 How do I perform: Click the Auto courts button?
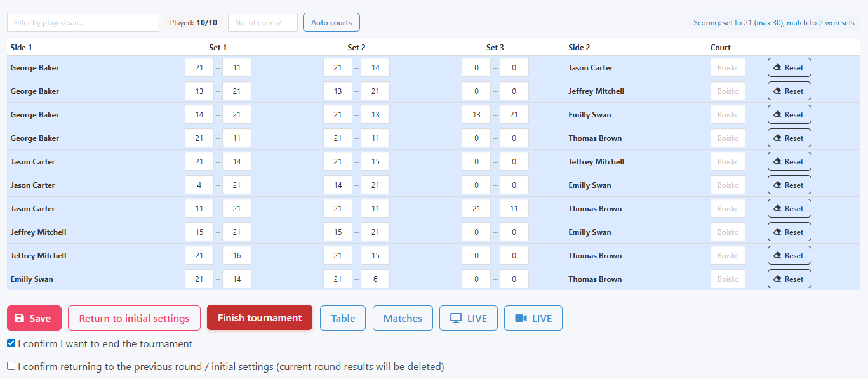coord(331,22)
